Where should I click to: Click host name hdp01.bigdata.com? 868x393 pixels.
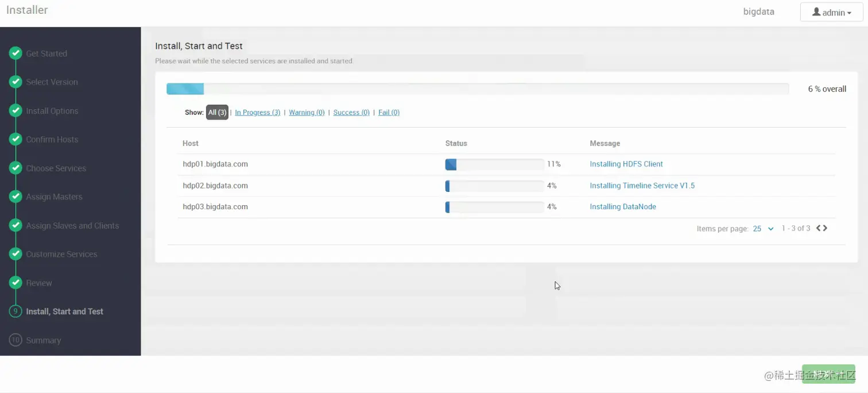click(215, 164)
